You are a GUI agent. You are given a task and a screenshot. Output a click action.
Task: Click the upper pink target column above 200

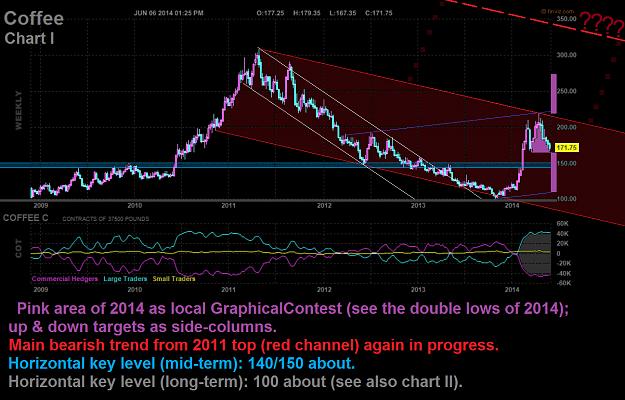click(554, 93)
